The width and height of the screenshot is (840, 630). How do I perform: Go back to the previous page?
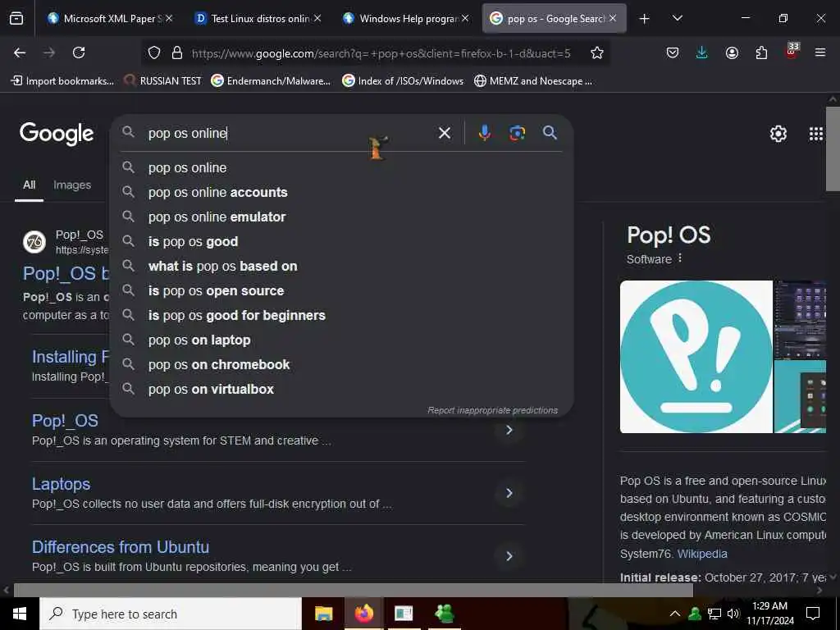pos(20,52)
